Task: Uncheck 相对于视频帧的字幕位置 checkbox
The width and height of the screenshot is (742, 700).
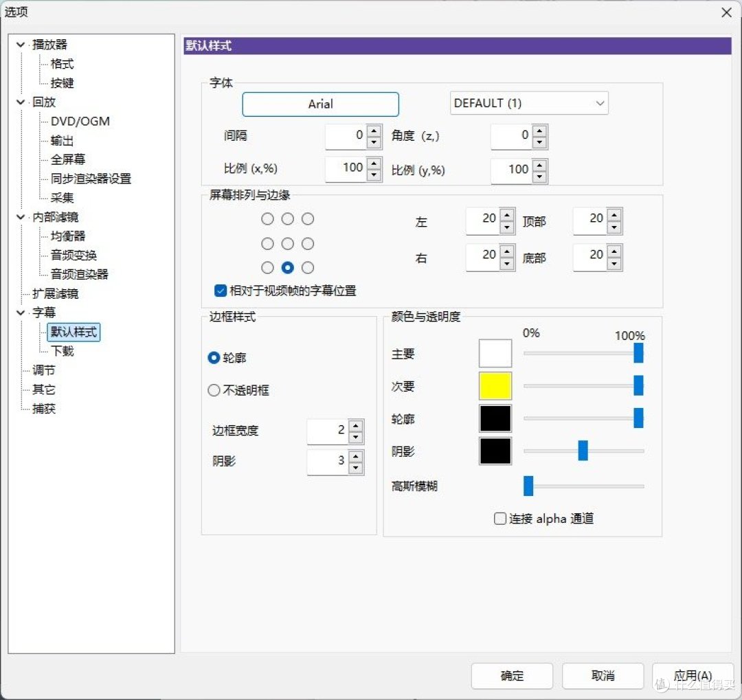Action: coord(221,290)
